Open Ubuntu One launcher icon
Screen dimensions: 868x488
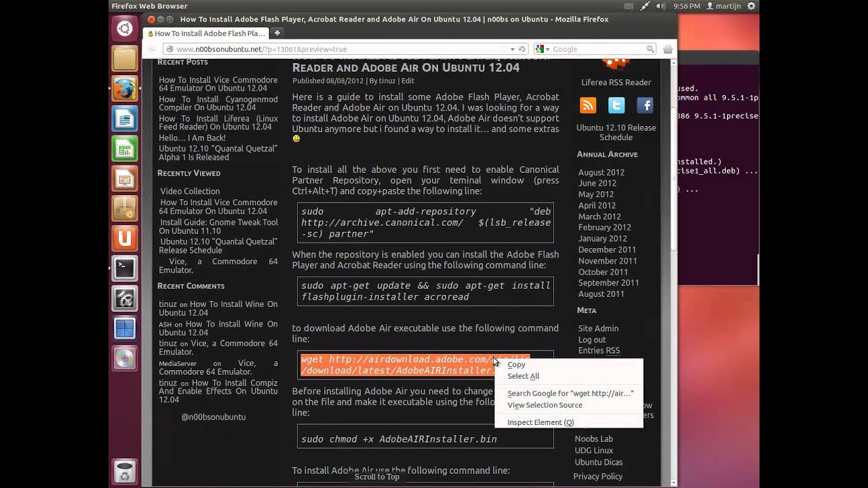pos(125,239)
